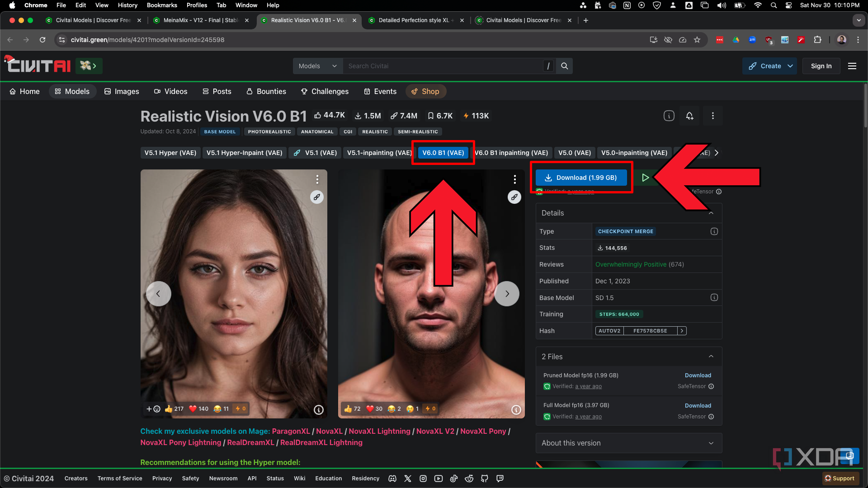The image size is (868, 488).
Task: Select V5.1 Hyper-Inpaint (VAE) version
Action: [245, 153]
